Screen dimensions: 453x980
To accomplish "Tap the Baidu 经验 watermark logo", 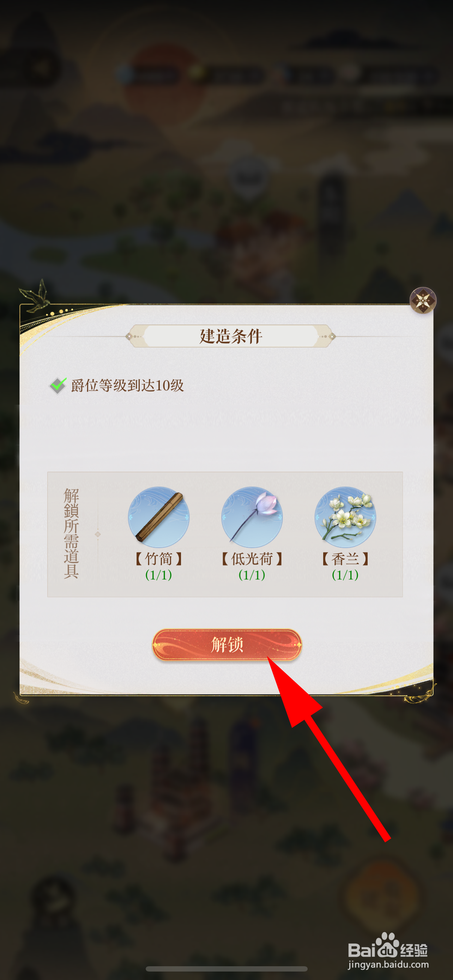I will (388, 945).
